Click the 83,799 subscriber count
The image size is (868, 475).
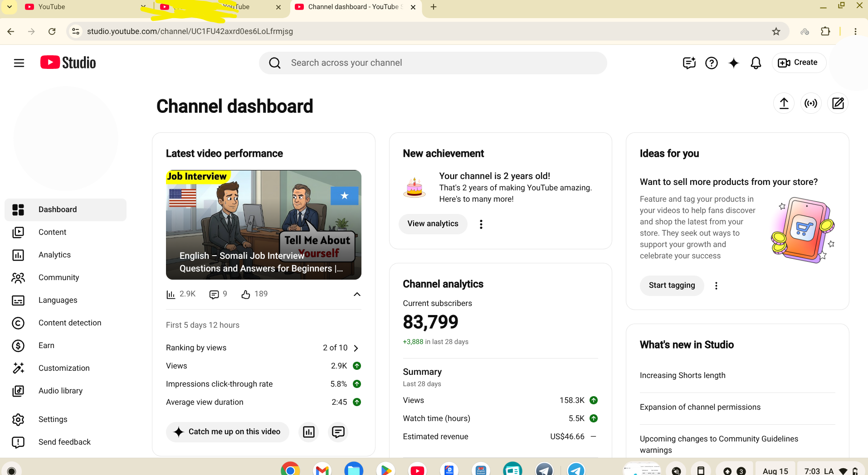[x=430, y=322]
